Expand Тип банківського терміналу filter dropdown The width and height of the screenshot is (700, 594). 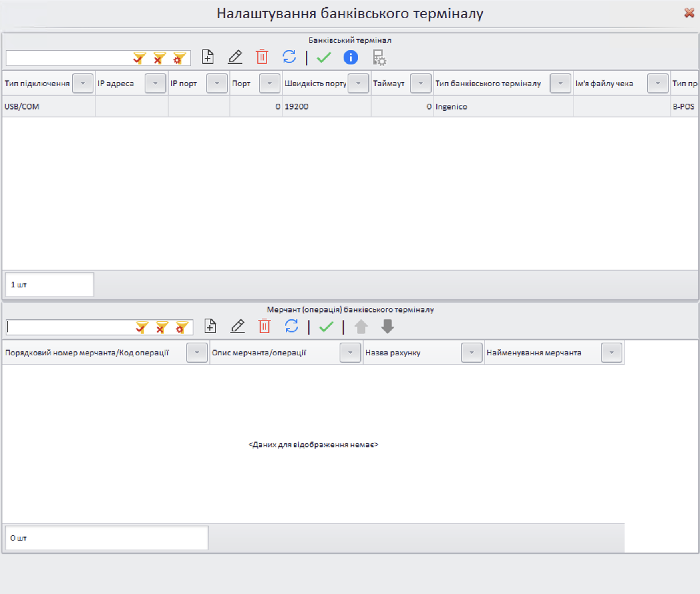point(560,83)
